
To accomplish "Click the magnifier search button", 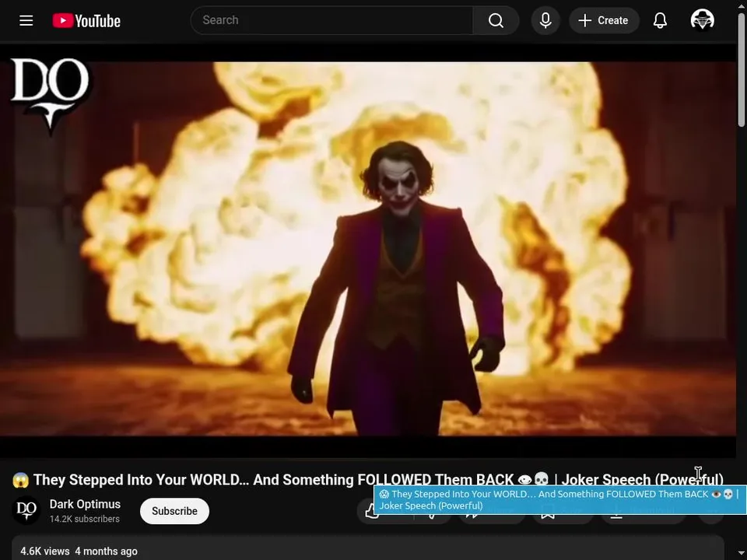I will [496, 20].
